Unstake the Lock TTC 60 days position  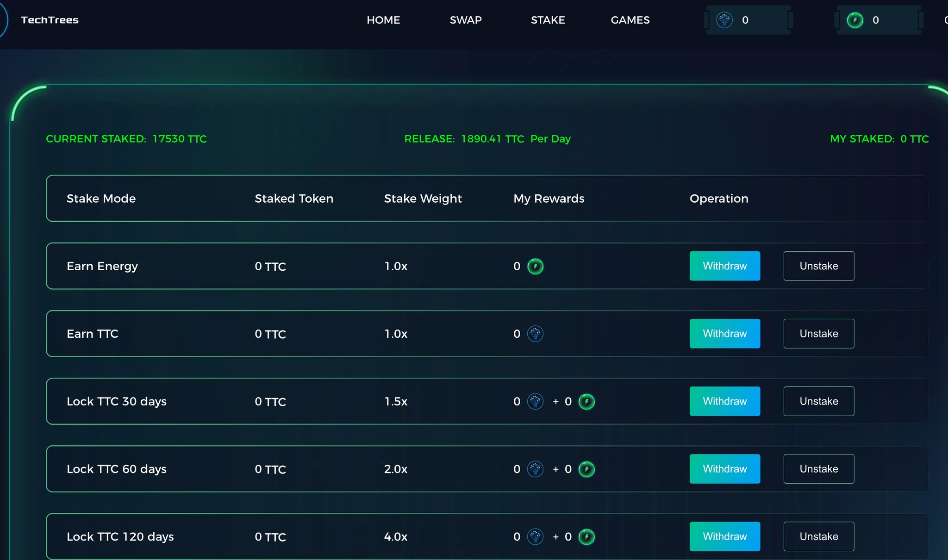click(x=818, y=469)
